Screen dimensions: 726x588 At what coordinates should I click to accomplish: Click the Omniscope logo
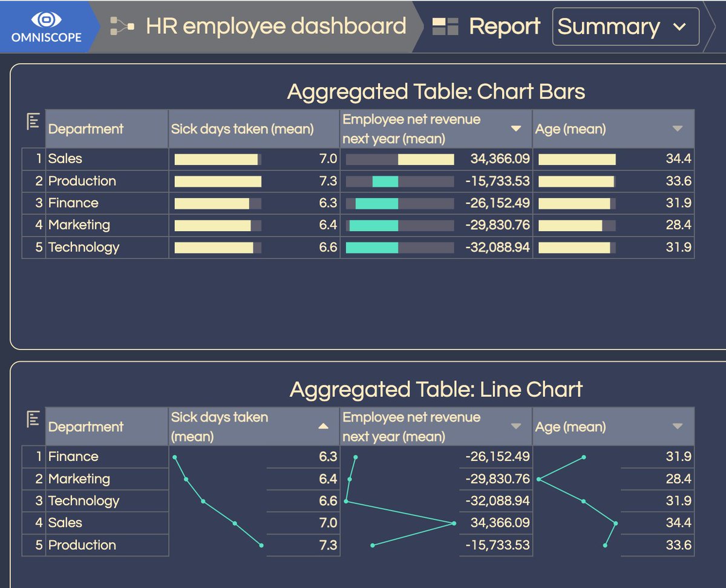46,27
